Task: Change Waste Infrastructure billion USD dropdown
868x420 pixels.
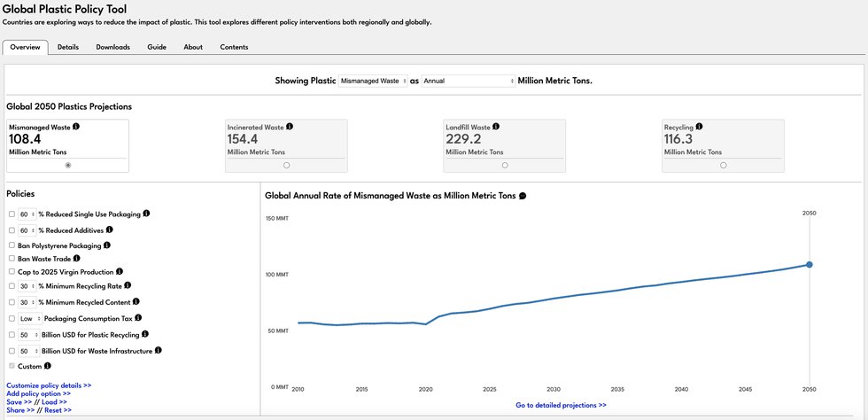Action: [28, 351]
